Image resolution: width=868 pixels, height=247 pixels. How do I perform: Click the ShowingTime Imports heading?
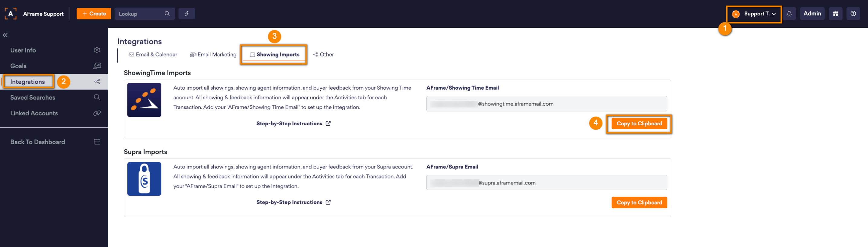click(157, 73)
